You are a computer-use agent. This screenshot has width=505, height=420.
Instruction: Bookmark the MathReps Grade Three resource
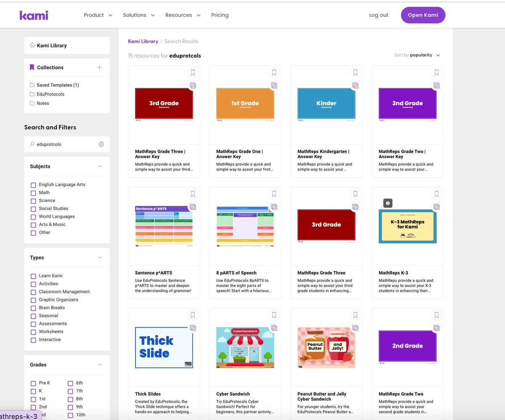(x=355, y=194)
